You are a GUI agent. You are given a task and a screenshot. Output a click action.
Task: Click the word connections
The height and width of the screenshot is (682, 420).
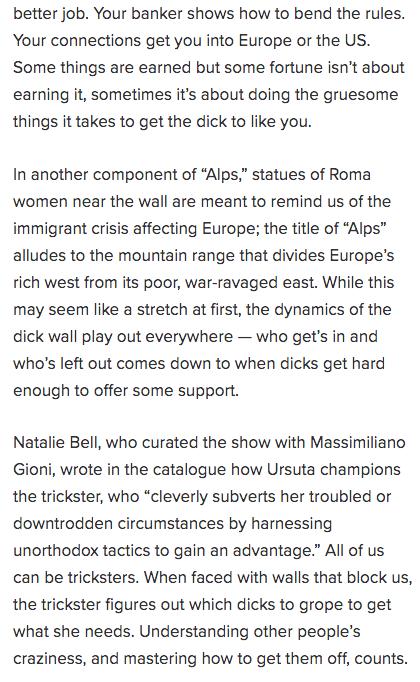tap(97, 40)
